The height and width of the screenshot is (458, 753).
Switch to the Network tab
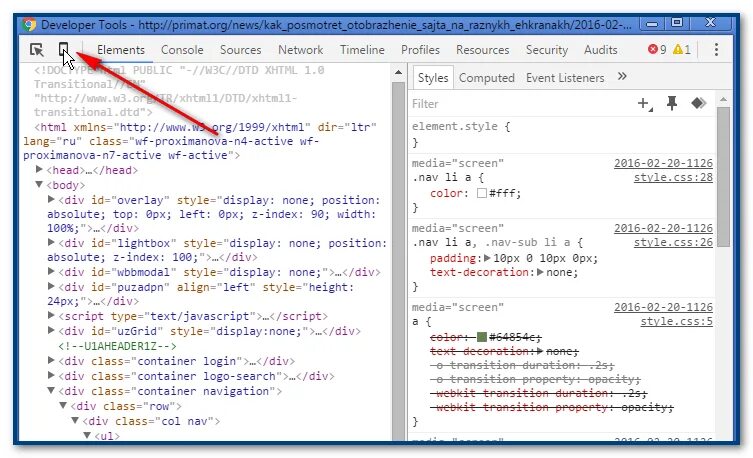[x=301, y=50]
